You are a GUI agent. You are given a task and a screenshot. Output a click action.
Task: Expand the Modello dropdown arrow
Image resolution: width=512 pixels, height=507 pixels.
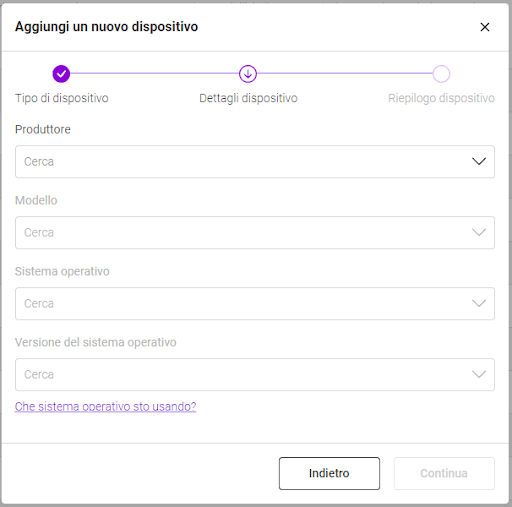point(479,233)
